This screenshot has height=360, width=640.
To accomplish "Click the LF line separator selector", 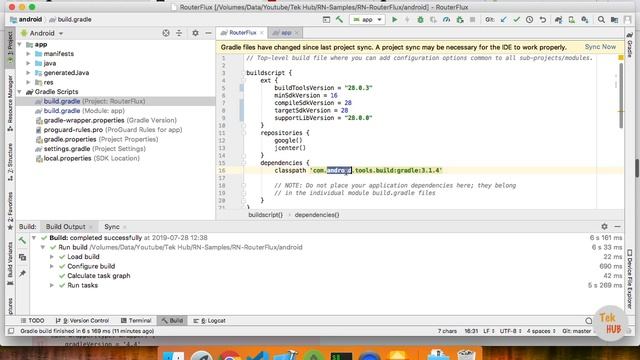I will 489,331.
